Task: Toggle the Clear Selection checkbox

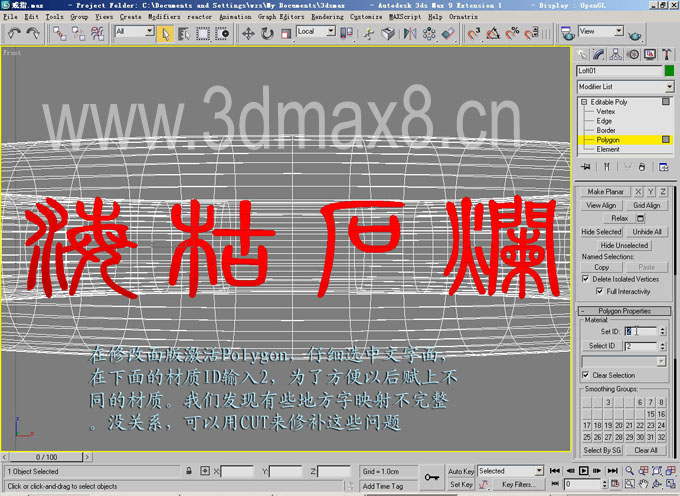Action: point(585,375)
